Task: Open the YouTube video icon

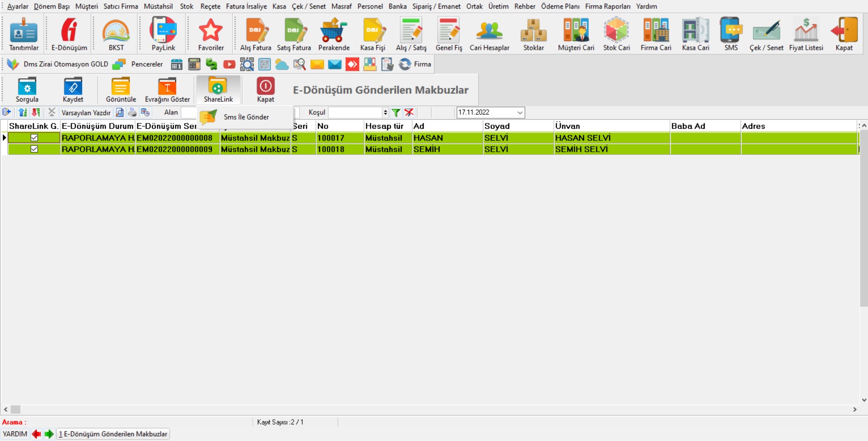Action: (229, 64)
